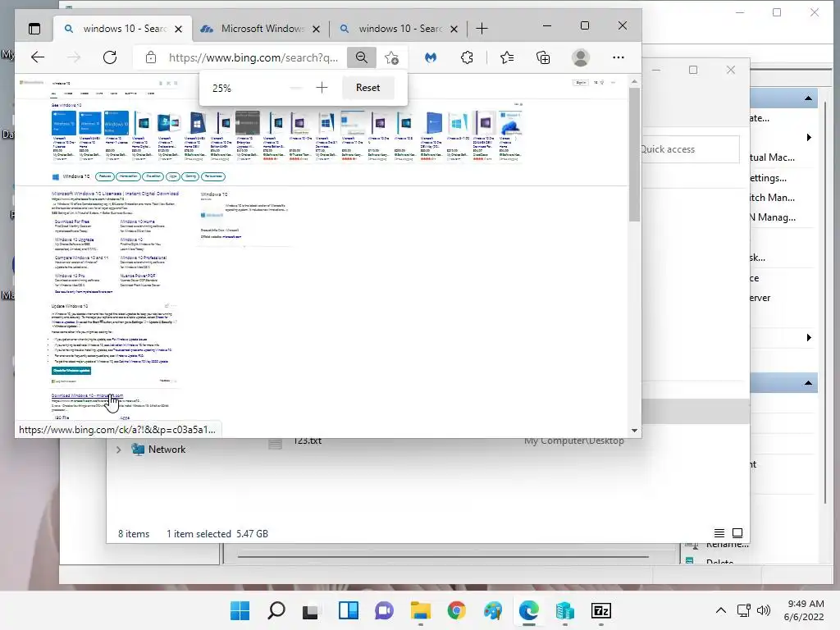Image resolution: width=840 pixels, height=630 pixels.
Task: Expand upper submenu arrow in Actions pane
Action: point(809,138)
